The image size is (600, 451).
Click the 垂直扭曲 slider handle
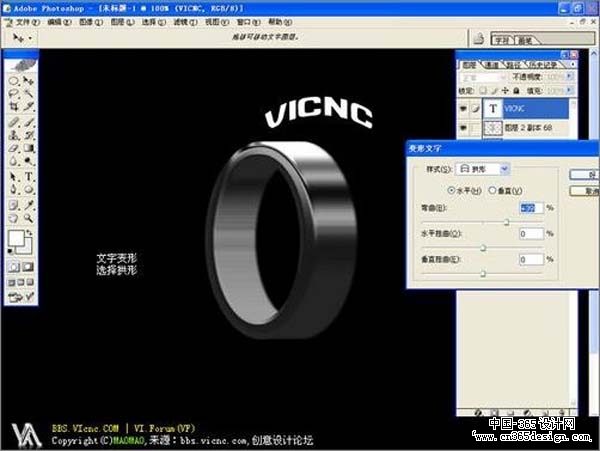(x=483, y=274)
